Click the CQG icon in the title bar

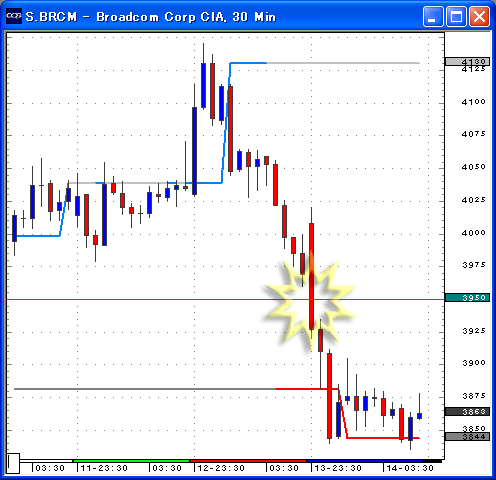[x=14, y=16]
